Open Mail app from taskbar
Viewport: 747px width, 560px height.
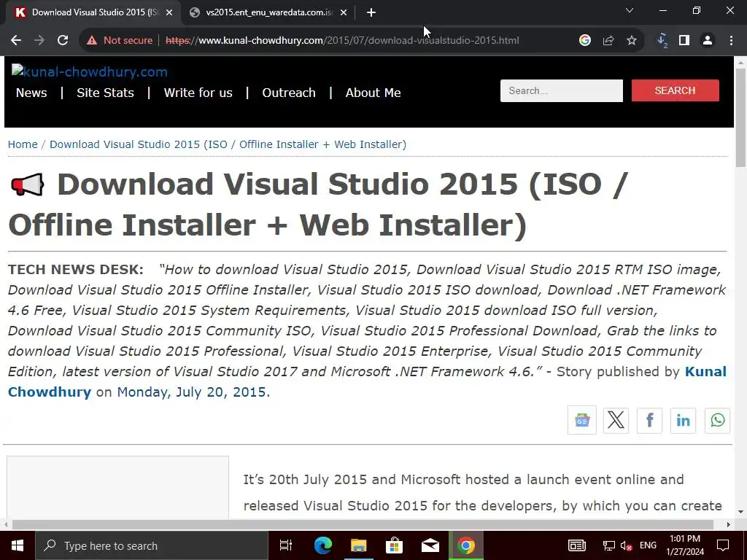point(430,545)
